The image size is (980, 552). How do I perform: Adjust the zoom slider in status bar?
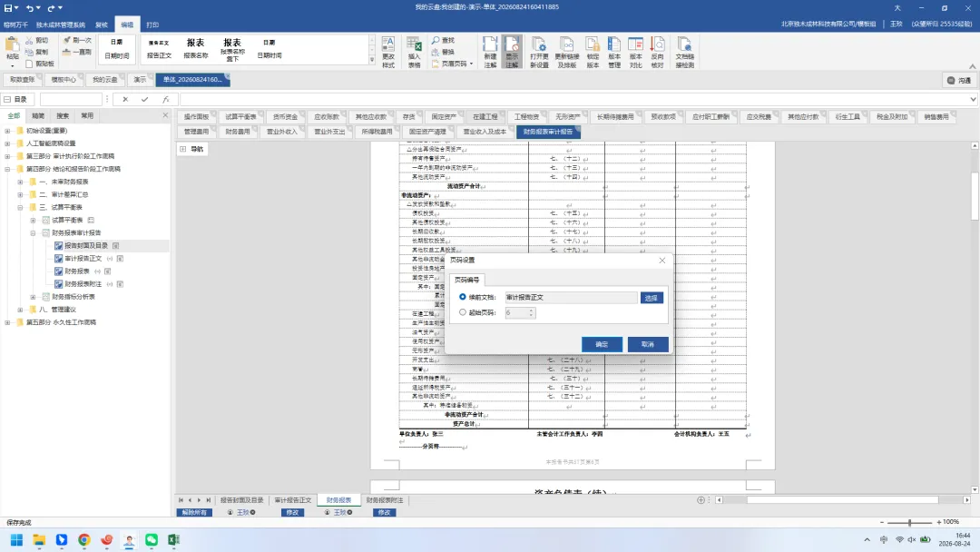910,522
